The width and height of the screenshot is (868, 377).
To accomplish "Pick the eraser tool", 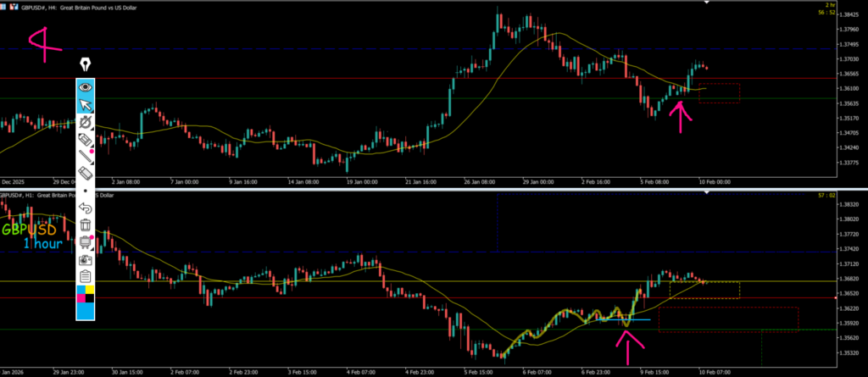I will point(85,173).
